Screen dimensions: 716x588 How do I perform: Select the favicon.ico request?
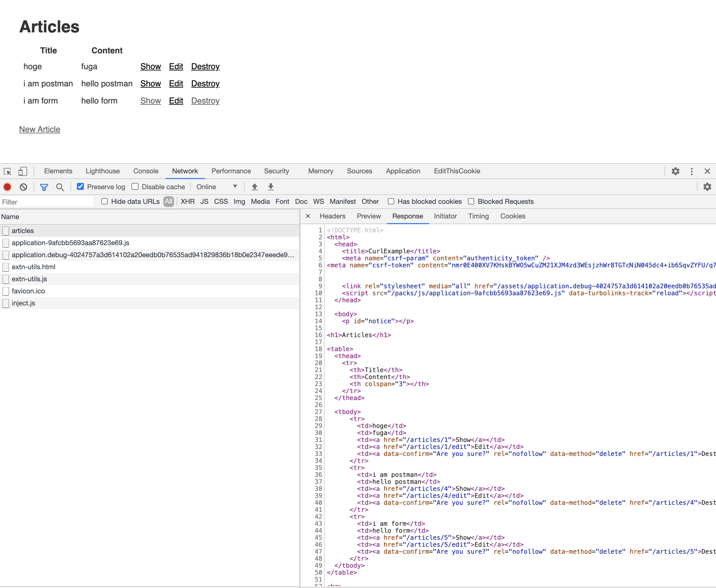[28, 291]
